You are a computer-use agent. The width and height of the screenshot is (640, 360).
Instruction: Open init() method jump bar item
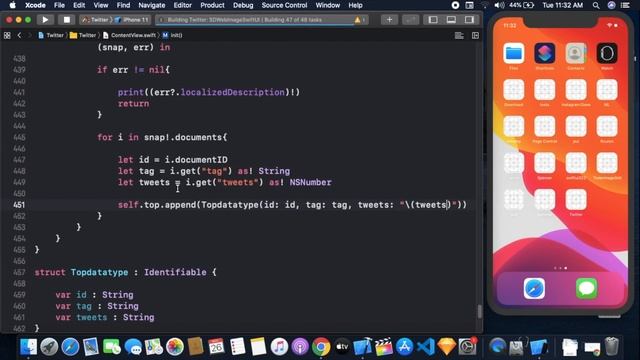172,36
